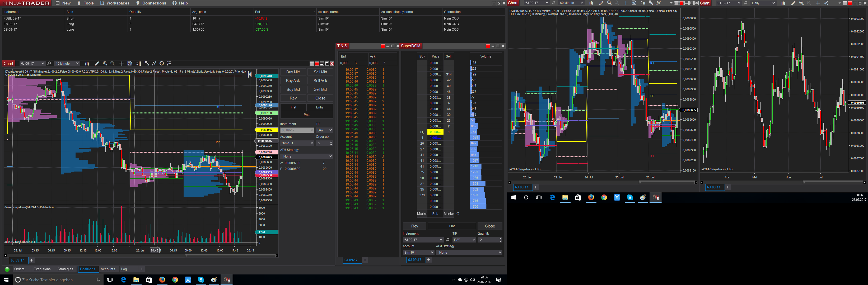Open the Tools menu
Viewport: 868px width, 285px height.
(x=85, y=3)
